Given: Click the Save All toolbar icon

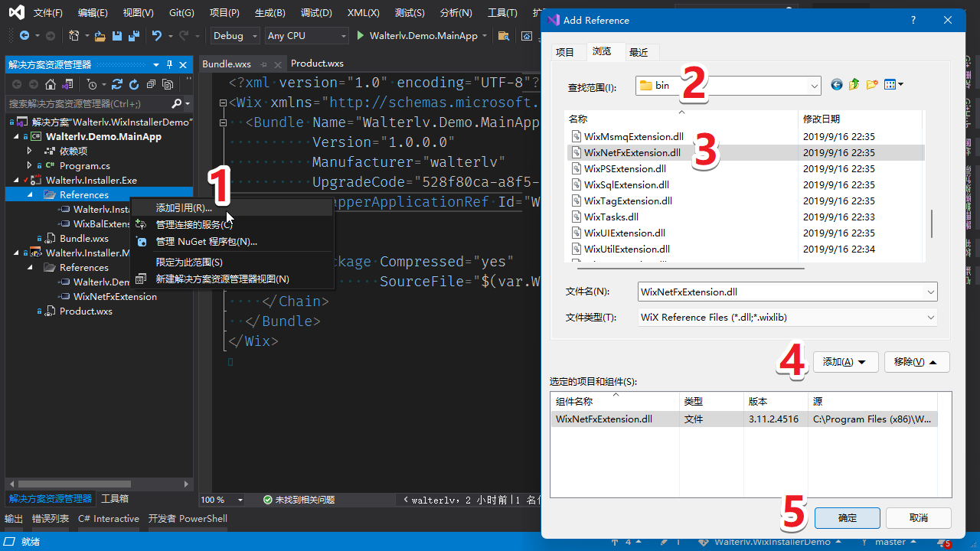Looking at the screenshot, I should click(x=134, y=36).
